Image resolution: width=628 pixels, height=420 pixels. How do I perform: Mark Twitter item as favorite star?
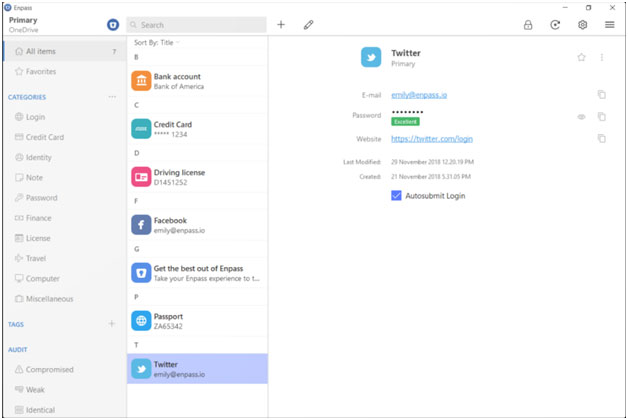point(582,57)
